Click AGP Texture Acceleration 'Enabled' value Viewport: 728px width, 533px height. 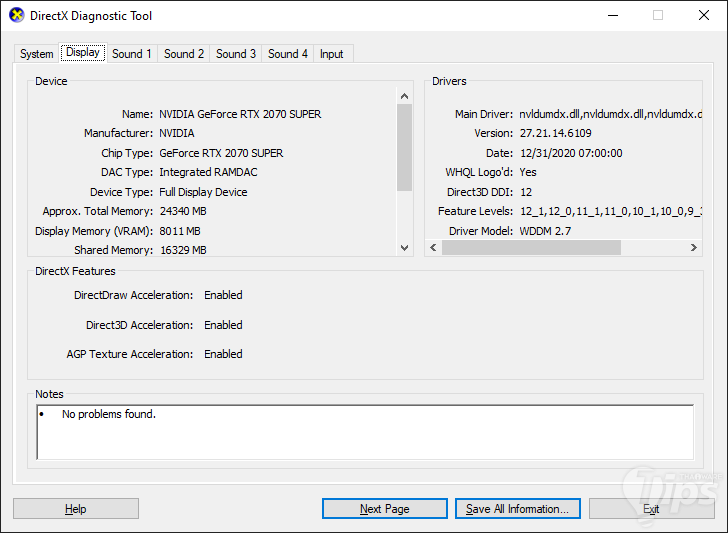223,354
